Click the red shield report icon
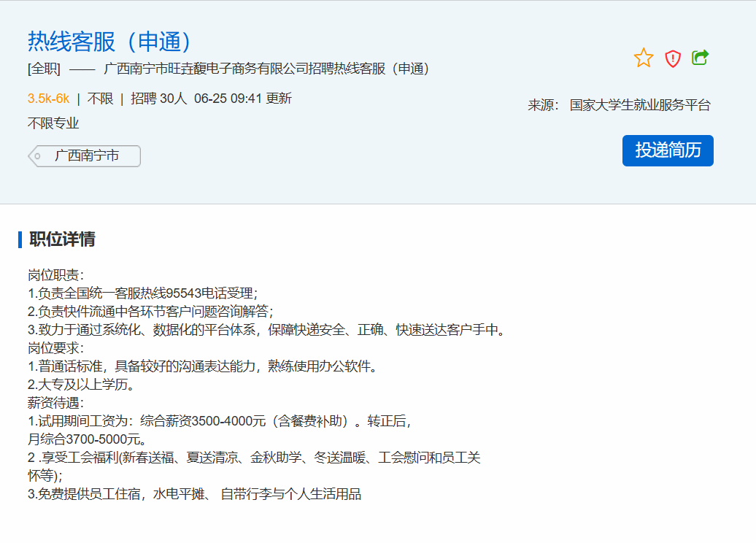The width and height of the screenshot is (756, 543). [672, 58]
